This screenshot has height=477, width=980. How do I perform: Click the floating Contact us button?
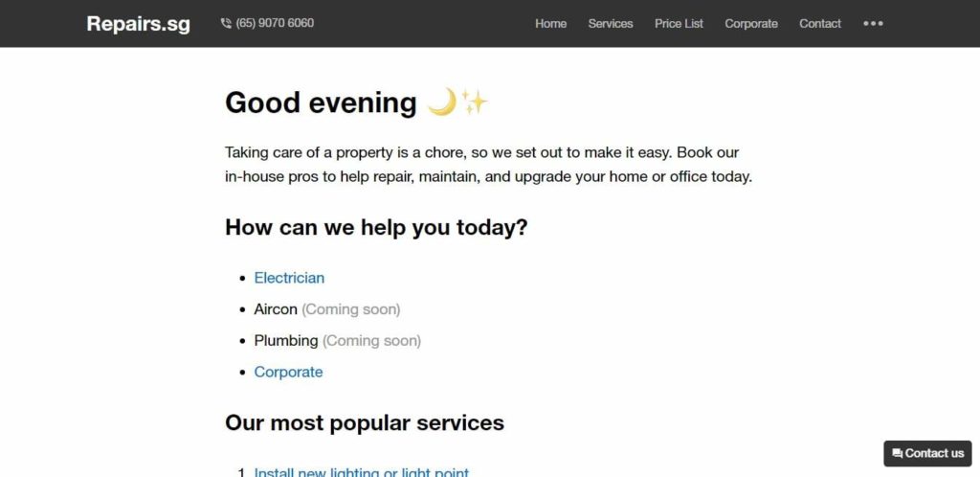pyautogui.click(x=927, y=453)
